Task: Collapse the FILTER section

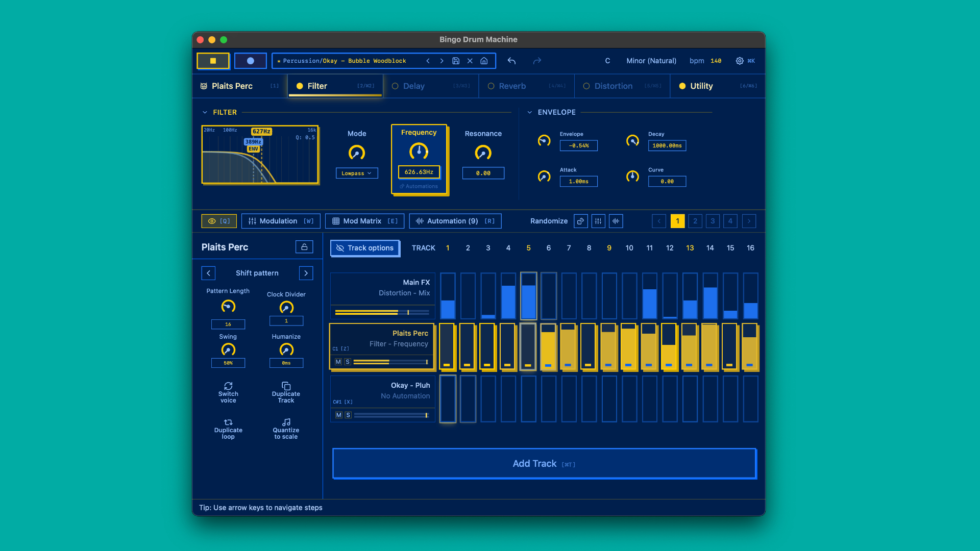Action: pos(205,112)
